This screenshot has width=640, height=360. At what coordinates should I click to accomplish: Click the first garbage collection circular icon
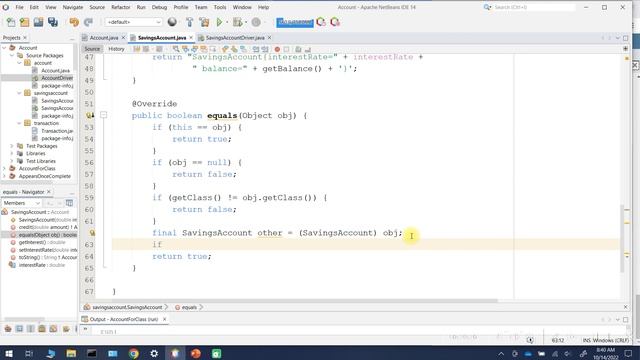tap(321, 22)
